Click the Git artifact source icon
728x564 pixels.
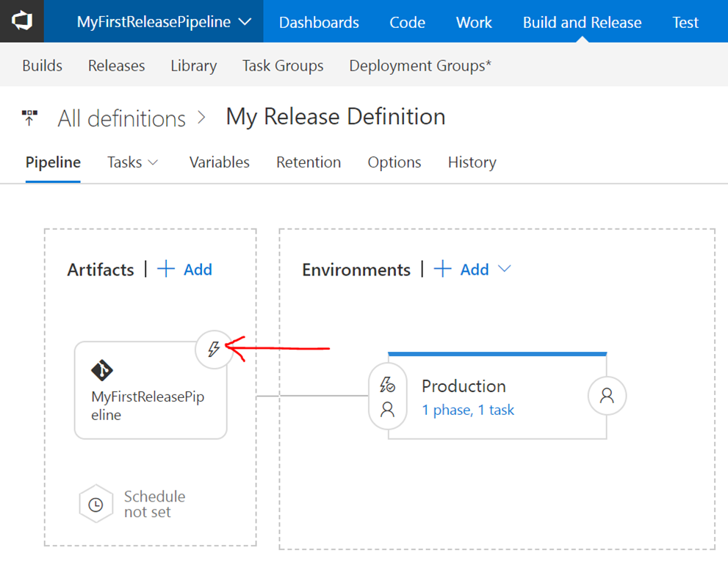(x=102, y=370)
